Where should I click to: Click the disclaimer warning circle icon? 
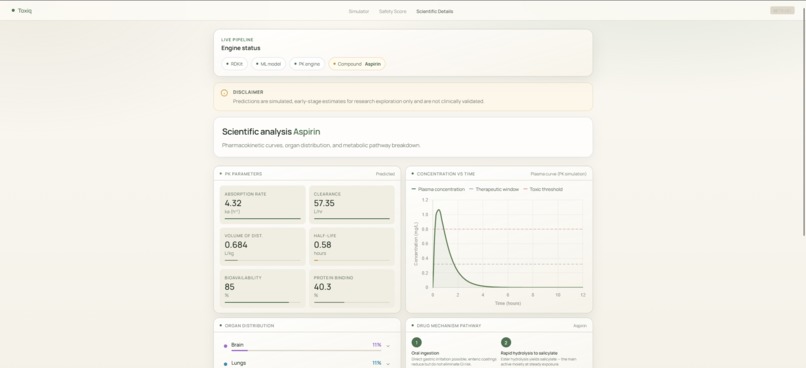(224, 93)
